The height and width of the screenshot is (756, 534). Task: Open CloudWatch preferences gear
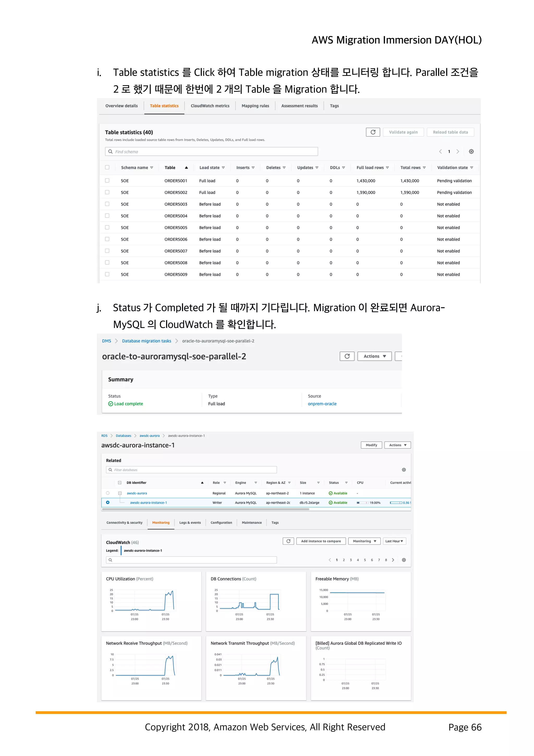click(x=404, y=560)
